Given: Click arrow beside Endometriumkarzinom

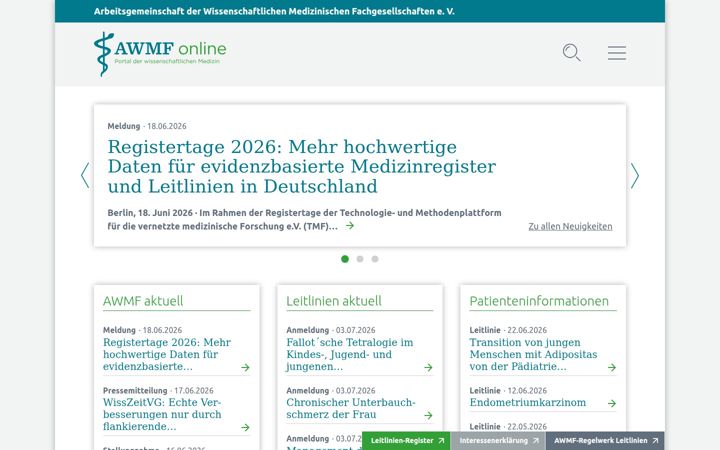Looking at the screenshot, I should pyautogui.click(x=612, y=403).
